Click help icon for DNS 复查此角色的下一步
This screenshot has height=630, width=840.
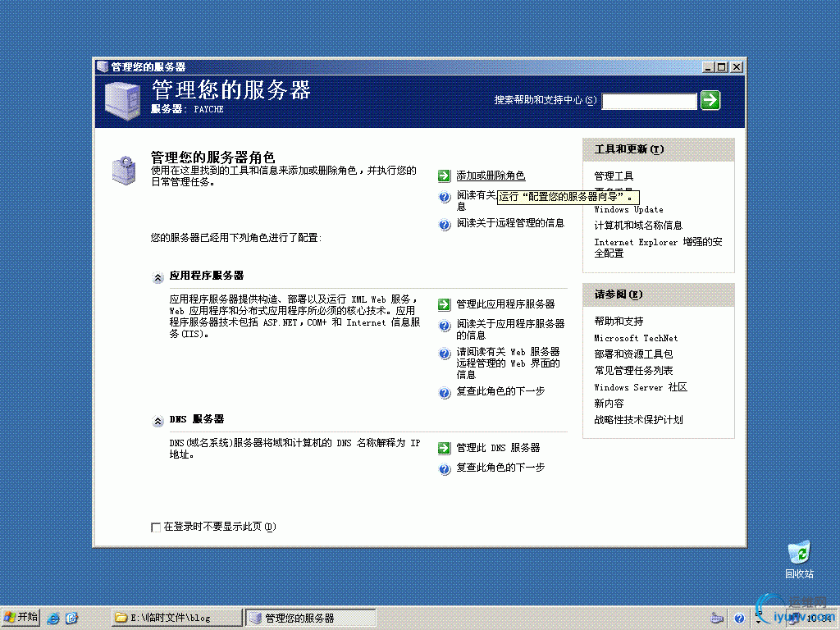pyautogui.click(x=445, y=468)
